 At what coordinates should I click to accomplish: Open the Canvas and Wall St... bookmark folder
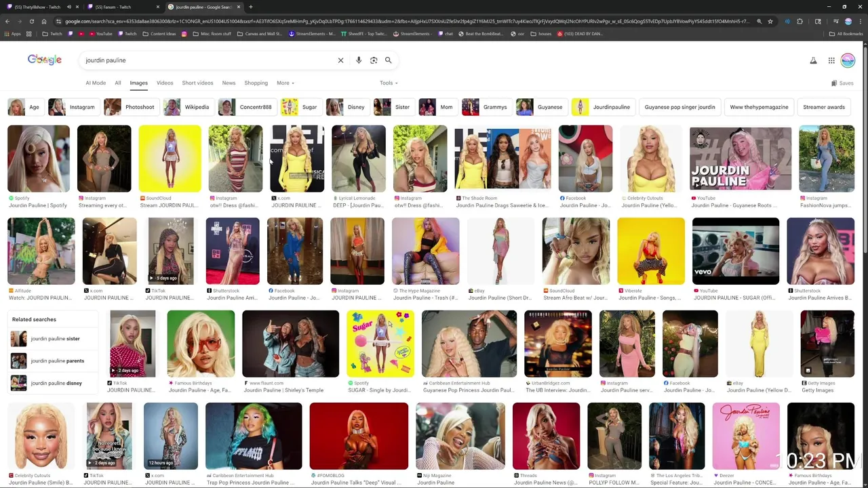(x=259, y=34)
